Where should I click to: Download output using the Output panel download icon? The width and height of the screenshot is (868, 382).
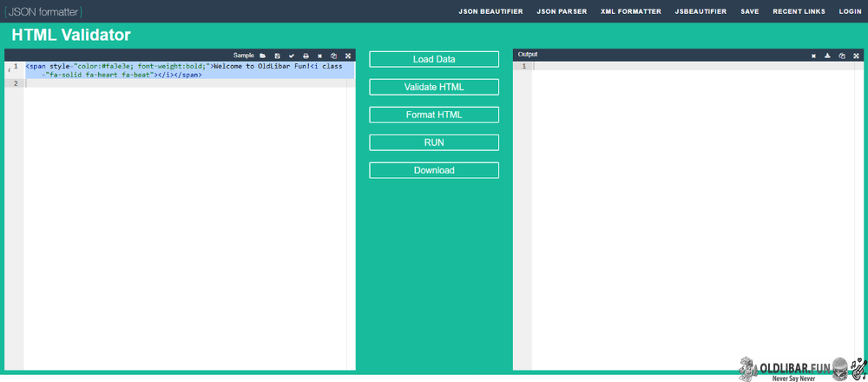pyautogui.click(x=827, y=56)
